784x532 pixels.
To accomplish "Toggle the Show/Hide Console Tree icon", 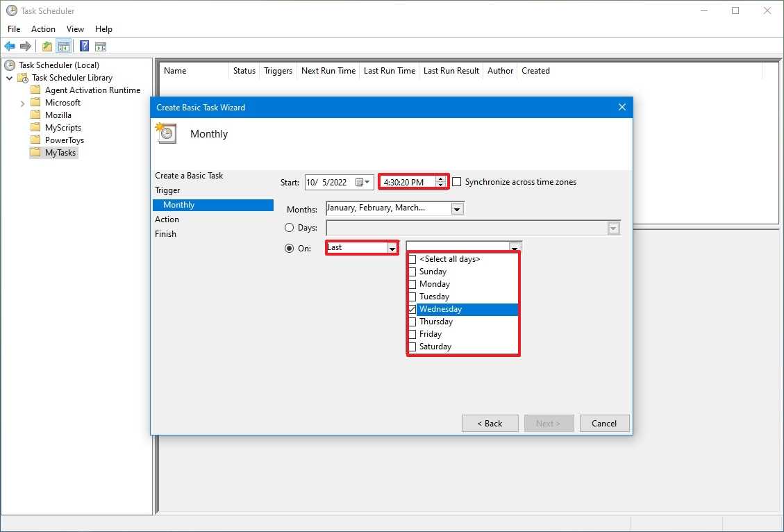I will pos(63,47).
